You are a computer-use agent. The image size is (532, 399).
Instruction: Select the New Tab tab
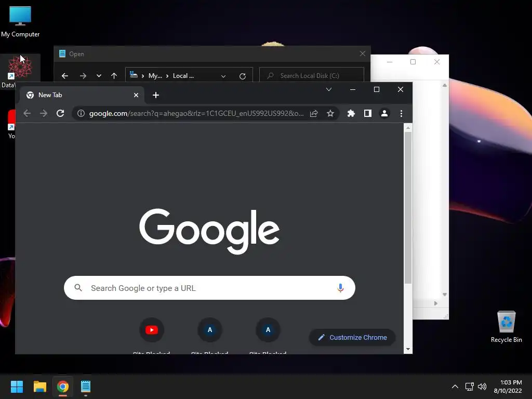tap(82, 95)
